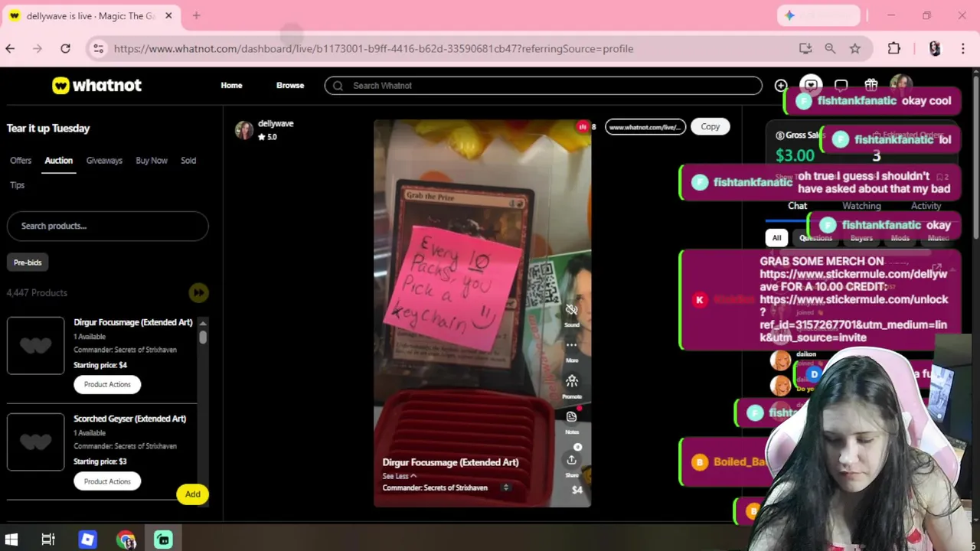Open the Tips tab
Screen dimensions: 980x551
coord(17,184)
